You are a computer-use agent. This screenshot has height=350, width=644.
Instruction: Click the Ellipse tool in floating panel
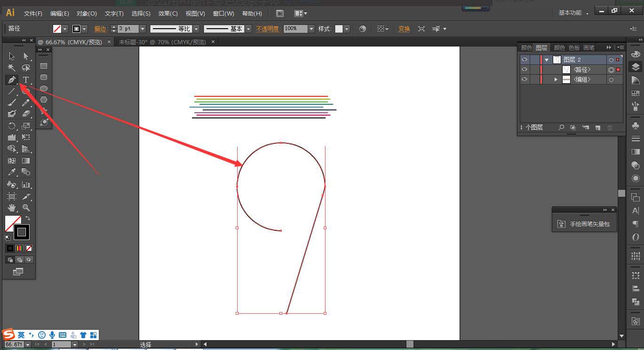(x=44, y=88)
